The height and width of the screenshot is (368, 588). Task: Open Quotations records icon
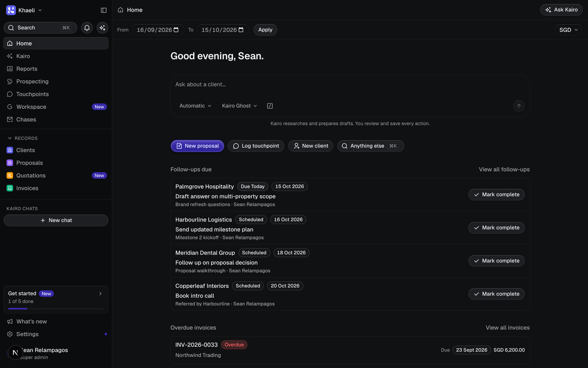(x=10, y=175)
